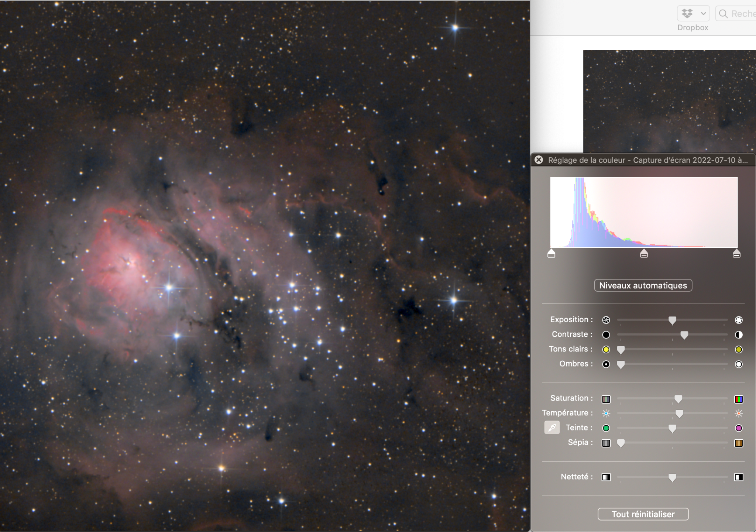Image resolution: width=756 pixels, height=532 pixels.
Task: Click the Sépia label
Action: 580,443
